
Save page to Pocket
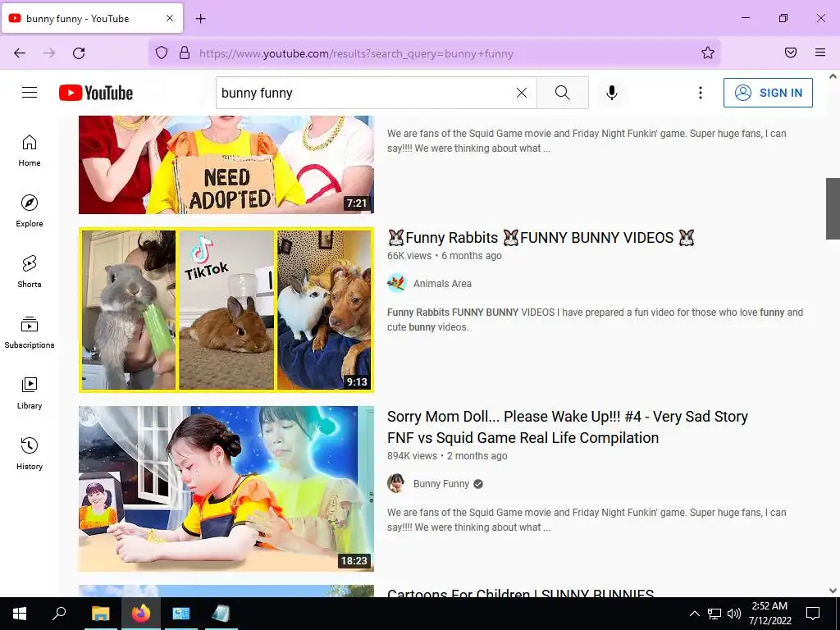(x=791, y=52)
